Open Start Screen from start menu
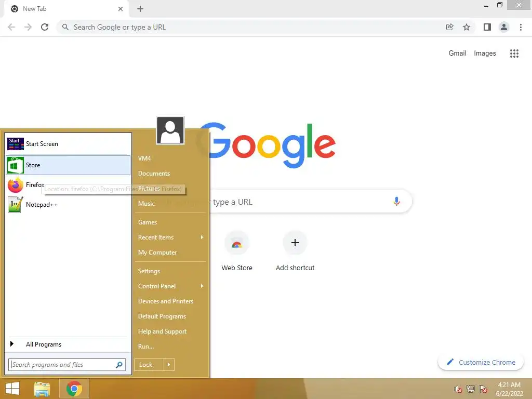Screen dimensions: 532x399 click(68, 144)
